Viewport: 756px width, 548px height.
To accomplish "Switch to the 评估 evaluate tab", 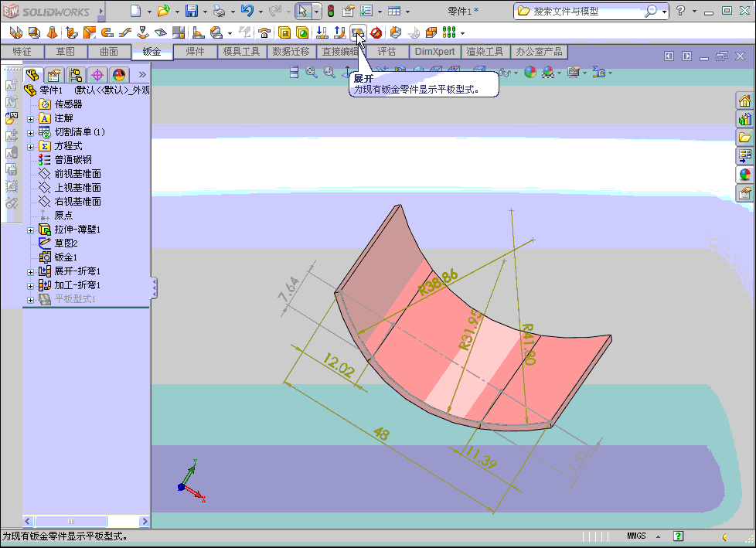I will click(387, 52).
